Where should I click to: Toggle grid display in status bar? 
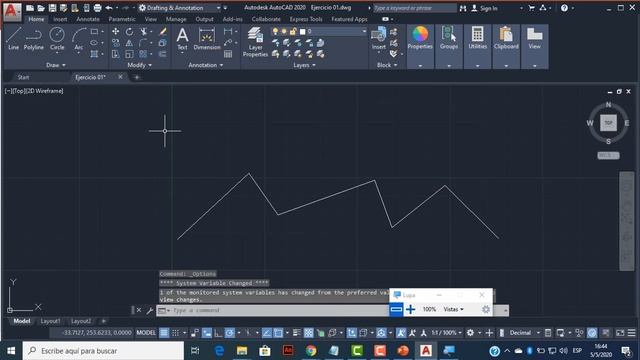pos(164,333)
